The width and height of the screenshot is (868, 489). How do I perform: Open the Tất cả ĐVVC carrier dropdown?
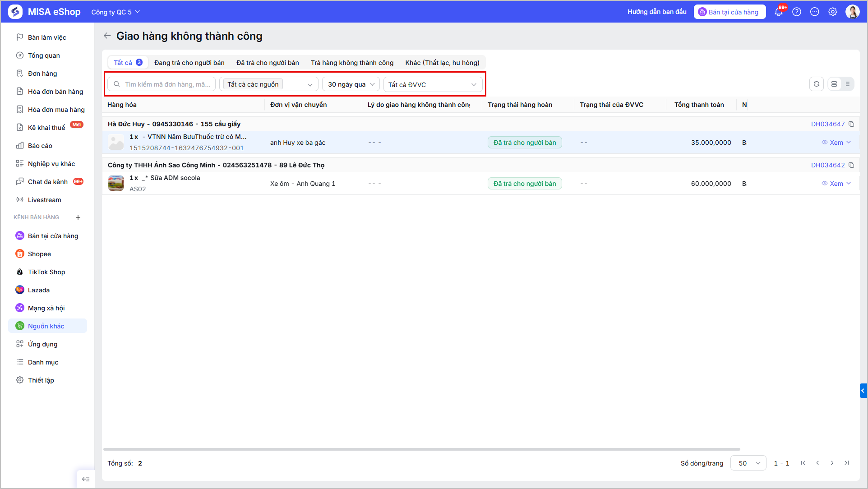pos(433,84)
